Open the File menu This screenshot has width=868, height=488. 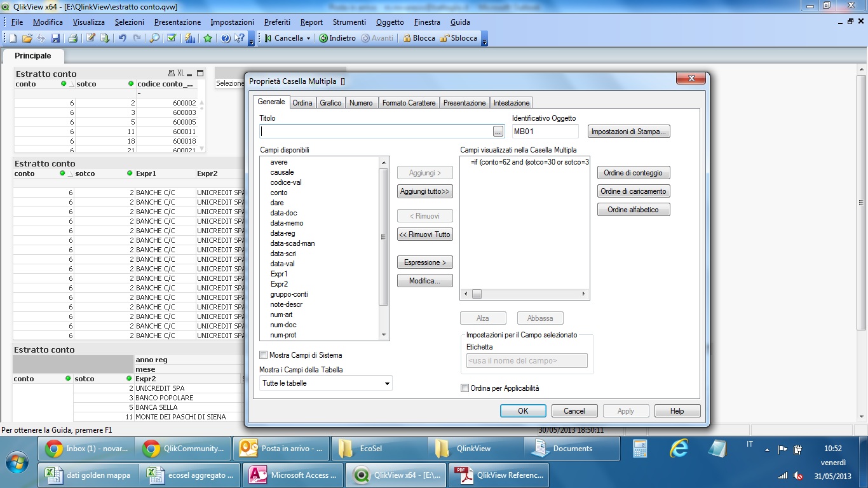(x=17, y=22)
